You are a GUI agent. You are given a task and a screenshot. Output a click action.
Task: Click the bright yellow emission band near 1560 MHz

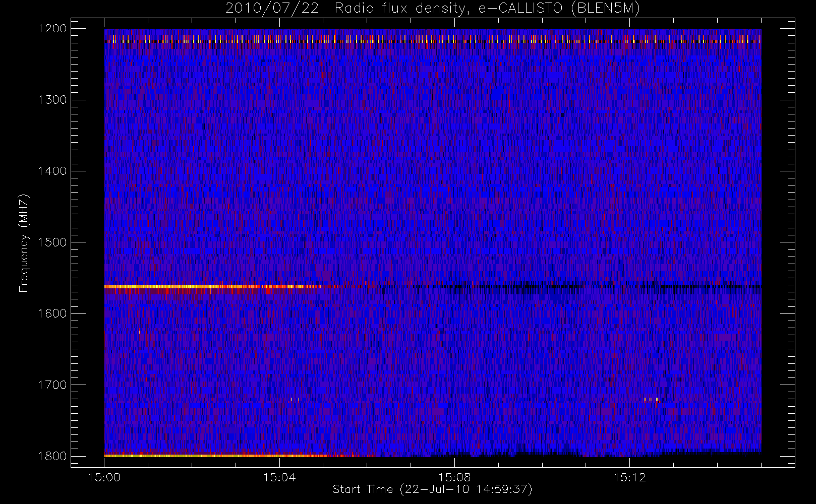[212, 286]
